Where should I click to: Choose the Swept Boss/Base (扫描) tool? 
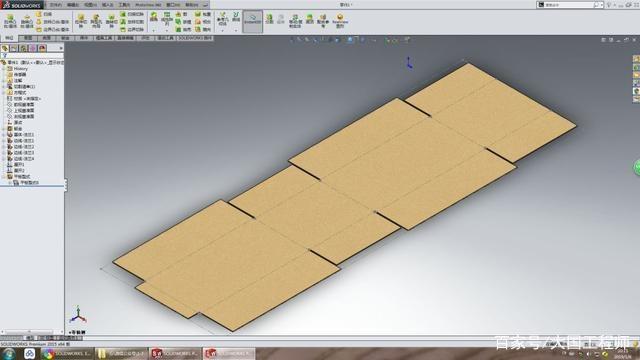click(x=44, y=14)
